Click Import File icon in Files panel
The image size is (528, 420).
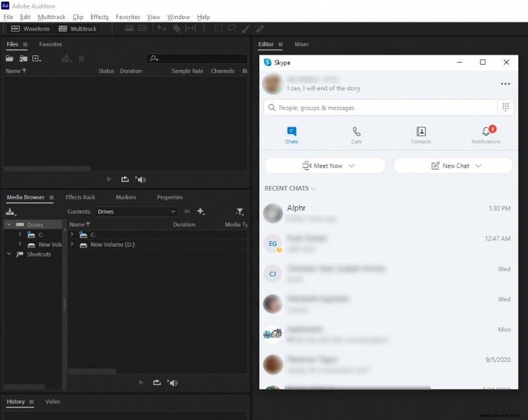point(23,59)
